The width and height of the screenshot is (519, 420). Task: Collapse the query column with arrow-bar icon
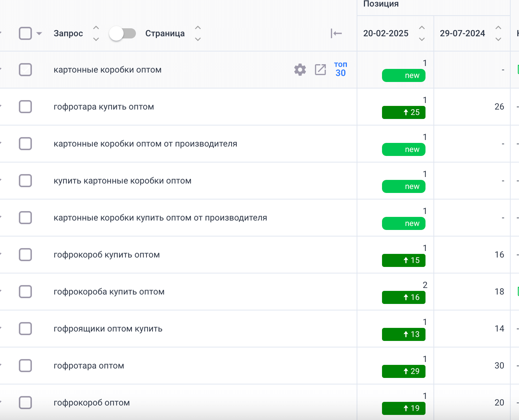coord(336,33)
